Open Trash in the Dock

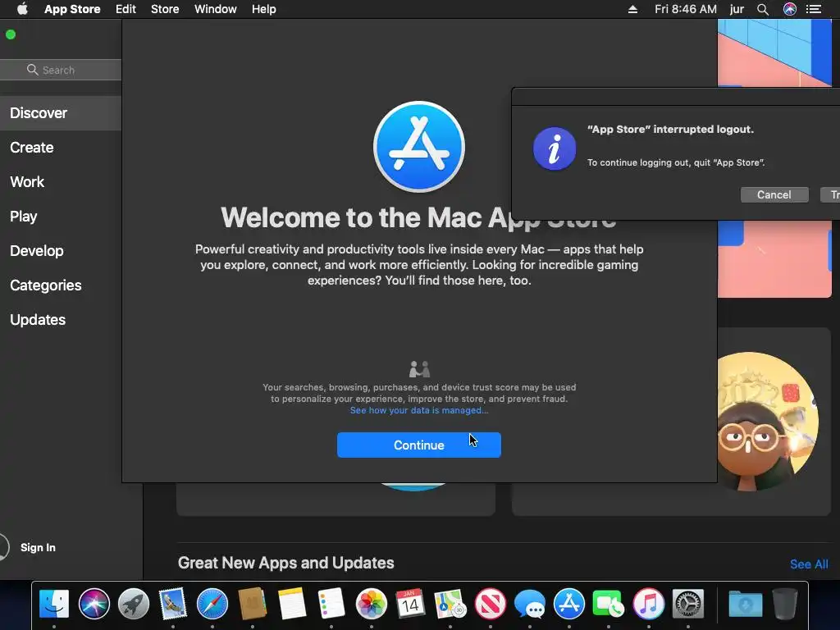click(x=785, y=604)
